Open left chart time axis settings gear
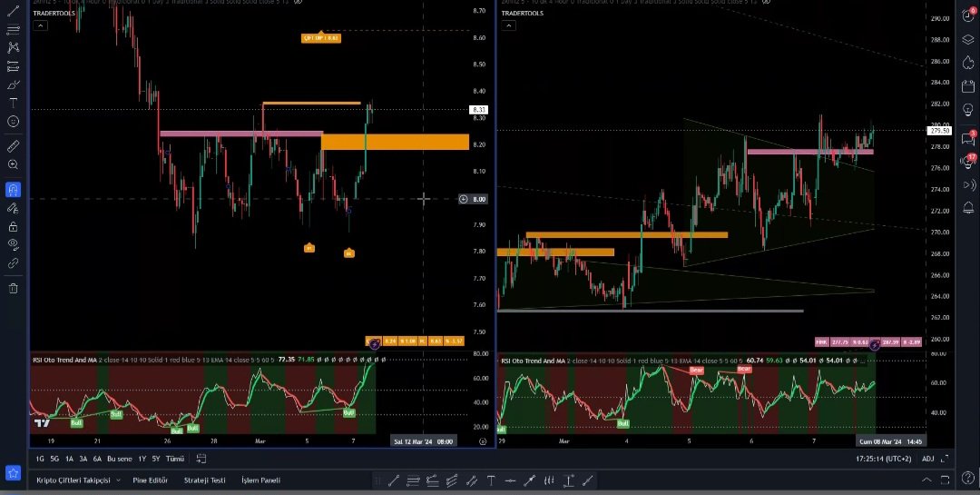980x495 pixels. point(483,441)
